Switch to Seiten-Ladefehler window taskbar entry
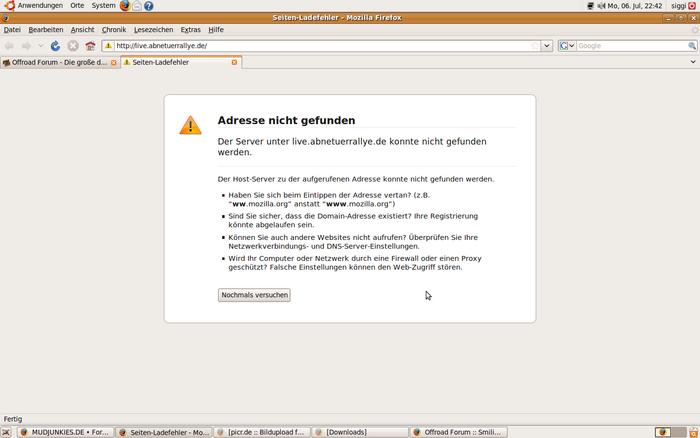The height and width of the screenshot is (438, 700). (164, 432)
